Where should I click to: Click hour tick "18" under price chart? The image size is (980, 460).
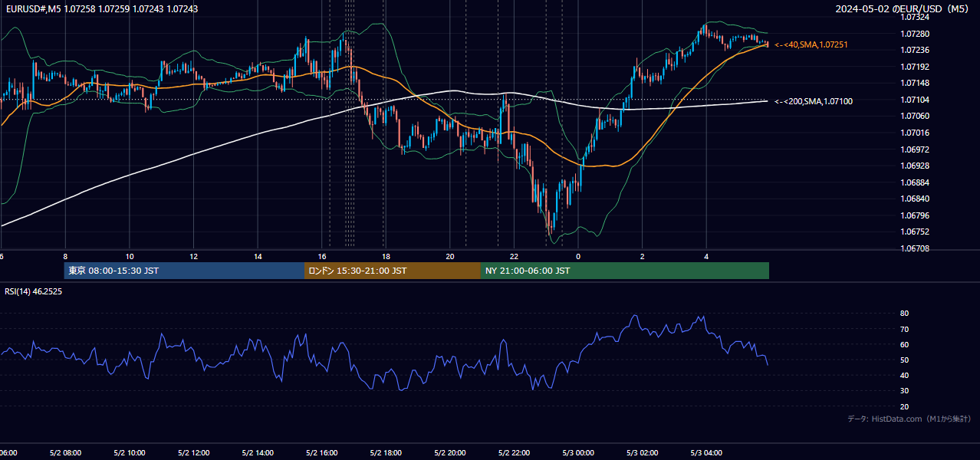coord(386,257)
